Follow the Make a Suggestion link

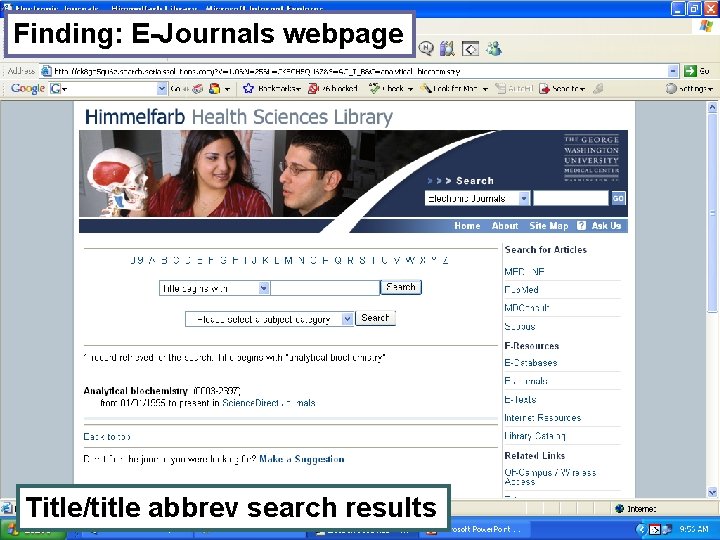click(x=302, y=459)
